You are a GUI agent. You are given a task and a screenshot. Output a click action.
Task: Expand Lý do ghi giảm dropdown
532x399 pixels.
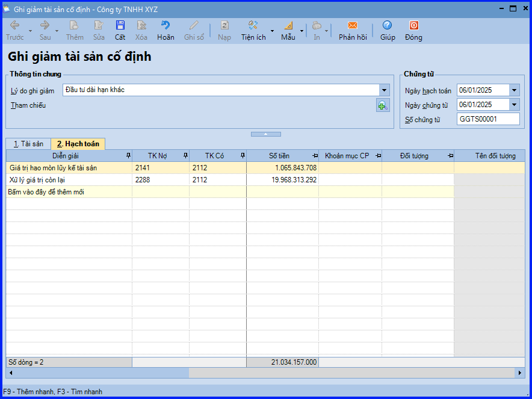pos(385,90)
